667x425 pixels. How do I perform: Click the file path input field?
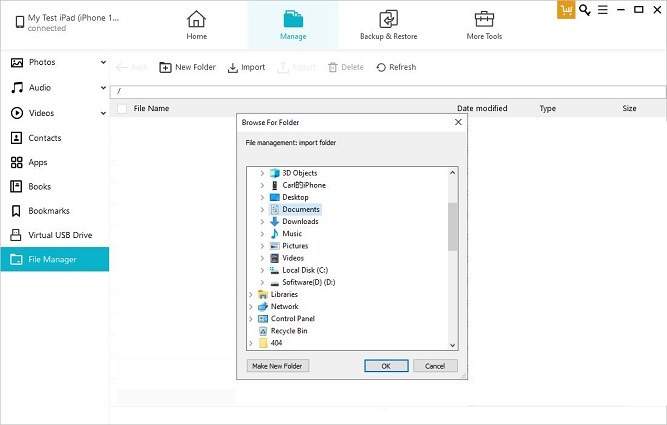(x=388, y=91)
